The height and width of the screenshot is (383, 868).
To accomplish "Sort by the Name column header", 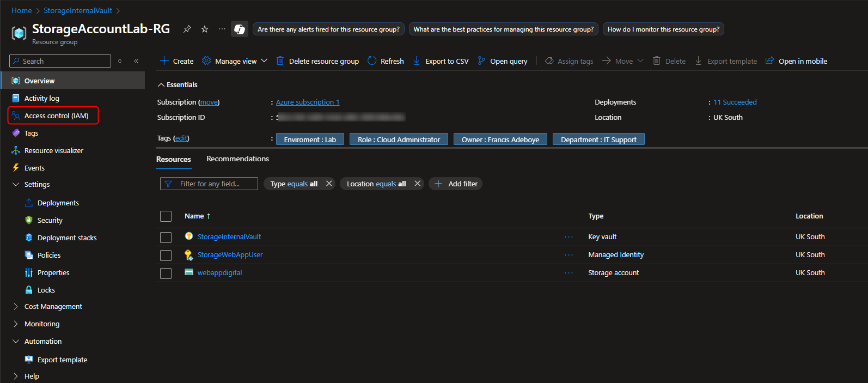I will 197,216.
